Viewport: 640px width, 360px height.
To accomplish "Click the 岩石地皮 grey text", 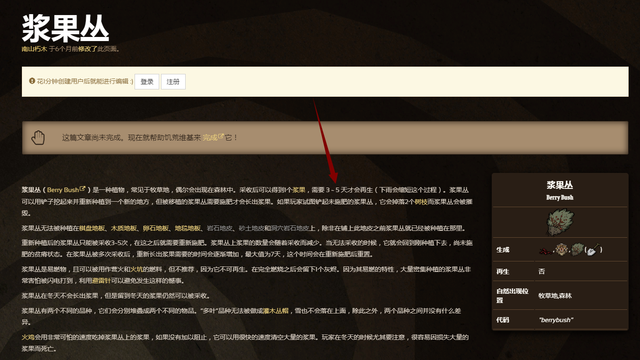I will click(220, 228).
